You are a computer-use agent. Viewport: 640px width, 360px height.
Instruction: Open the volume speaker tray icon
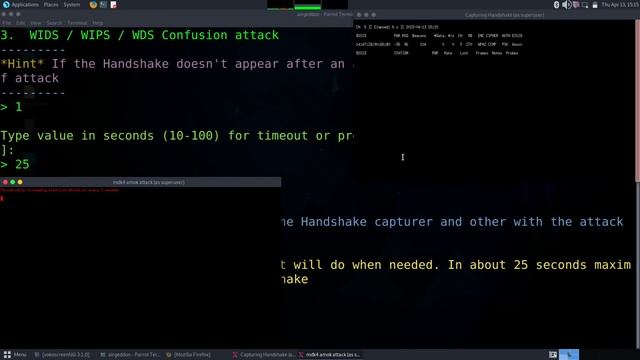coord(566,5)
